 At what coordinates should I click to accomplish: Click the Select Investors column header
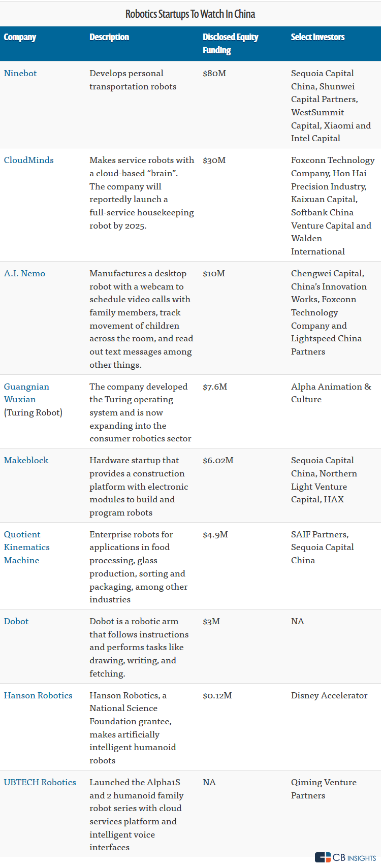[317, 37]
